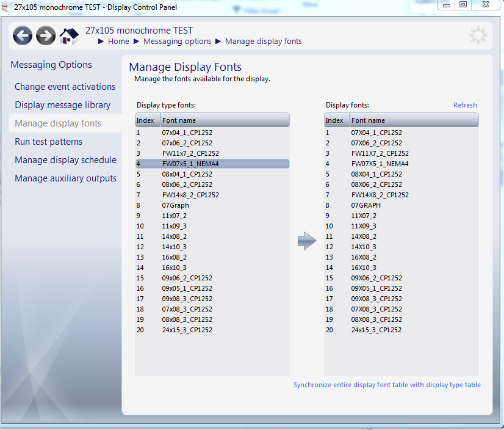
Task: Click Index column header in display fonts table
Action: coord(334,120)
